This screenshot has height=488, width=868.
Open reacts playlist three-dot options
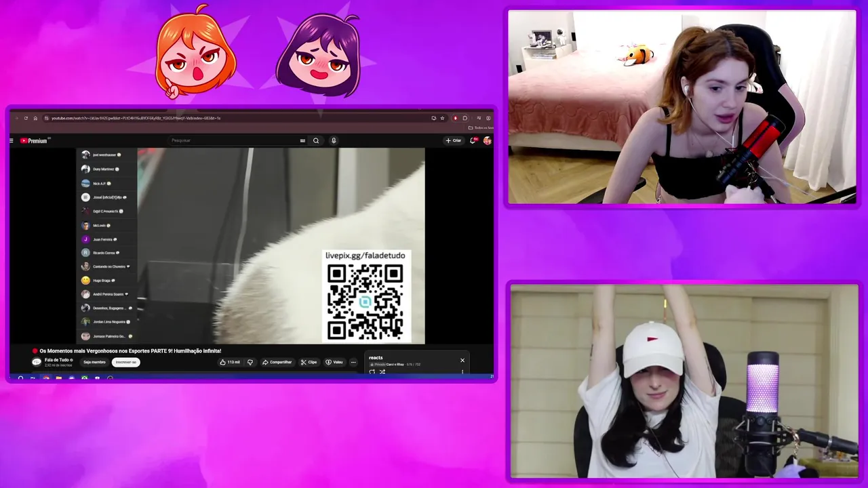pyautogui.click(x=462, y=371)
